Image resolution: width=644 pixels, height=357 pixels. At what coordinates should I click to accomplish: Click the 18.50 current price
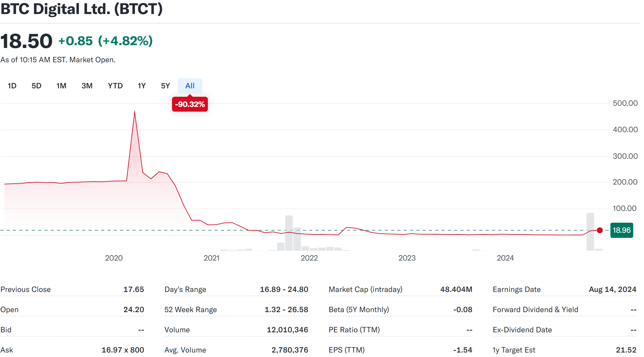pyautogui.click(x=26, y=41)
